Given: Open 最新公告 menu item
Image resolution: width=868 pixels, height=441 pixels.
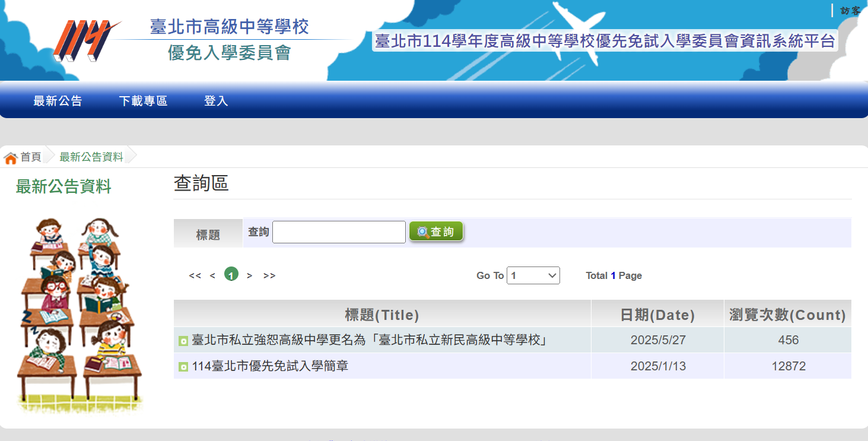Looking at the screenshot, I should click(x=58, y=101).
